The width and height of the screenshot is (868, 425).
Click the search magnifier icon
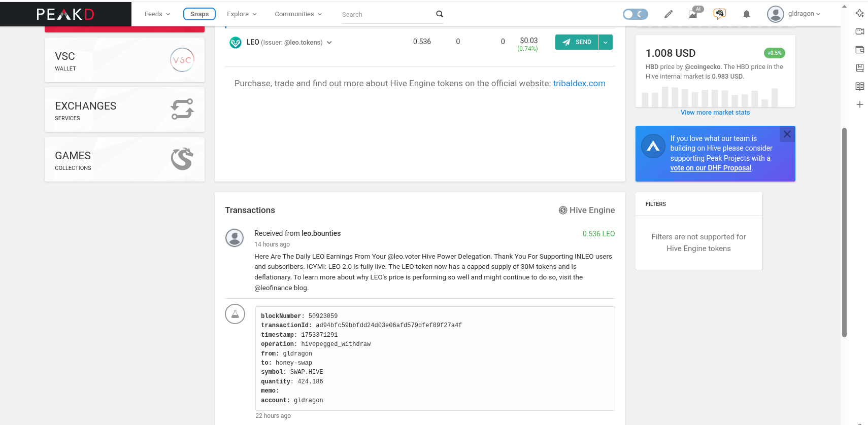click(x=440, y=14)
